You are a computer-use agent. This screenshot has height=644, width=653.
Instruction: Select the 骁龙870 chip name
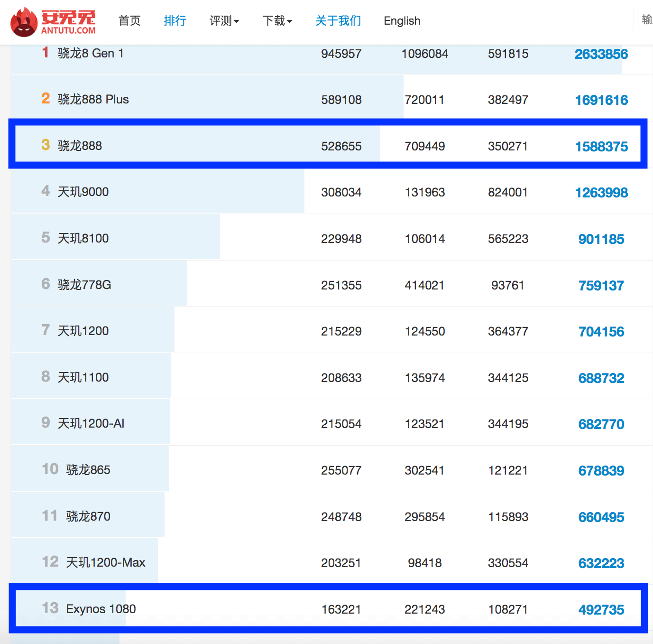click(88, 516)
